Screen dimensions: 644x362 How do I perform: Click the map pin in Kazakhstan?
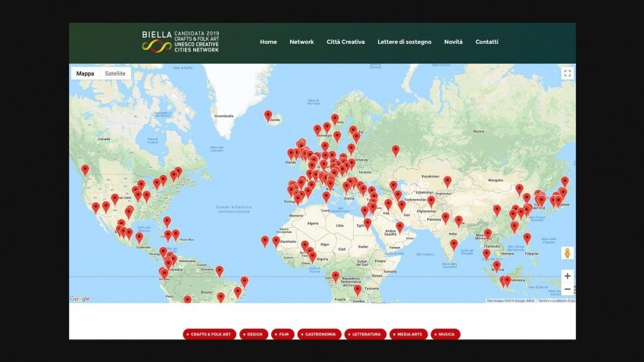pyautogui.click(x=447, y=183)
